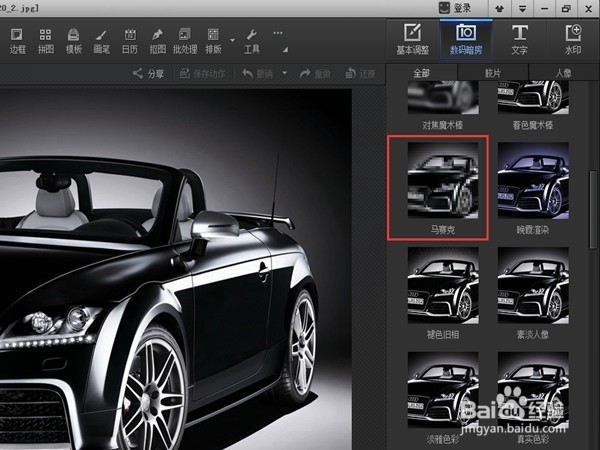
Task: Click the car photo on the canvas
Action: (x=175, y=269)
